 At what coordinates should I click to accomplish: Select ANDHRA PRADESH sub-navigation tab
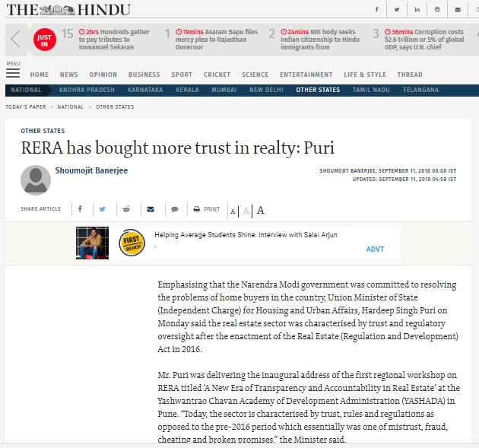click(87, 90)
